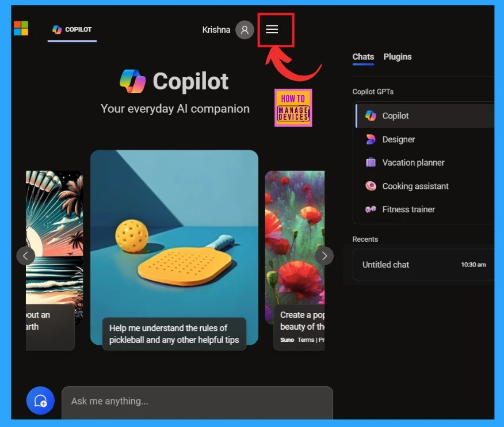Screen dimensions: 504x427
Task: Click the Recents section label
Action: [x=365, y=239]
